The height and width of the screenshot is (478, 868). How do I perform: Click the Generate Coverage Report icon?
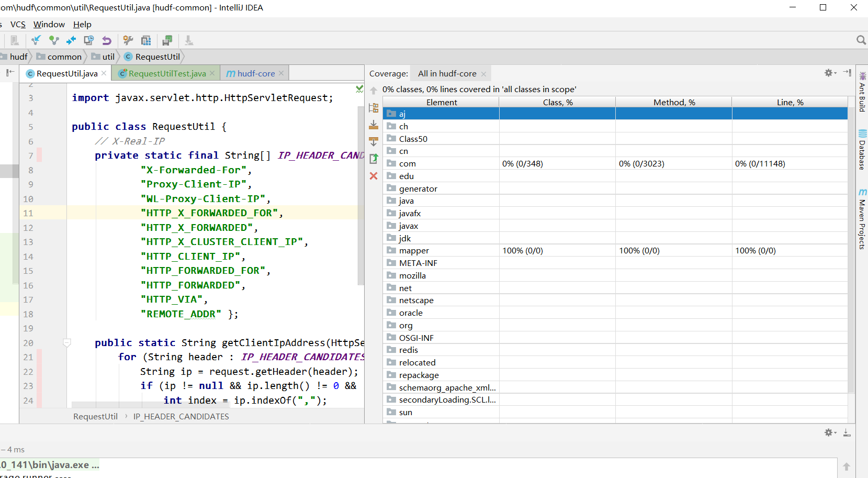(374, 159)
